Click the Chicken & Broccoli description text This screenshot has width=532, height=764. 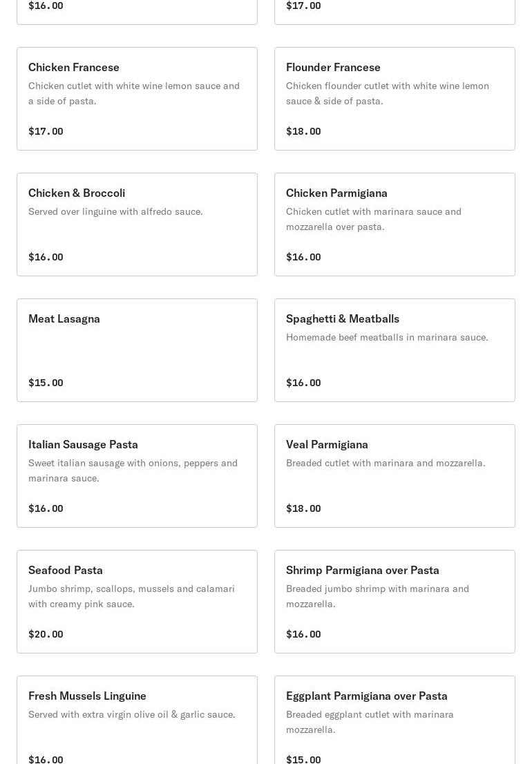pos(115,211)
